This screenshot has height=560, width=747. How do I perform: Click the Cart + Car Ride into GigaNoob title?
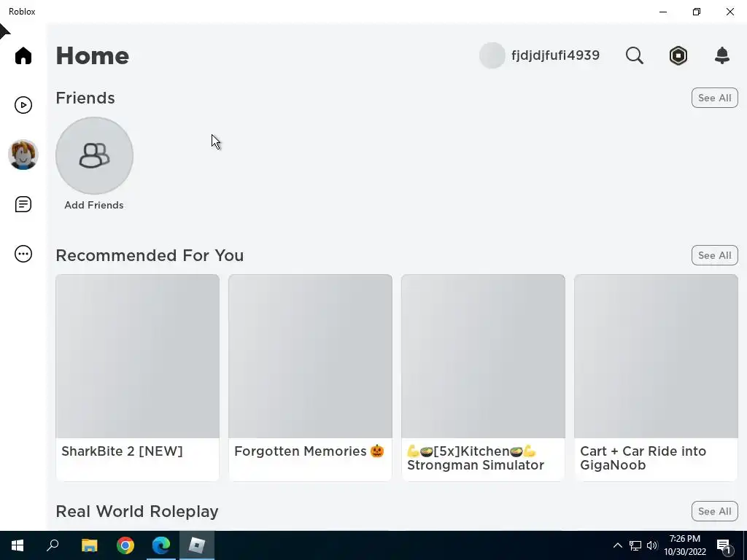(643, 458)
